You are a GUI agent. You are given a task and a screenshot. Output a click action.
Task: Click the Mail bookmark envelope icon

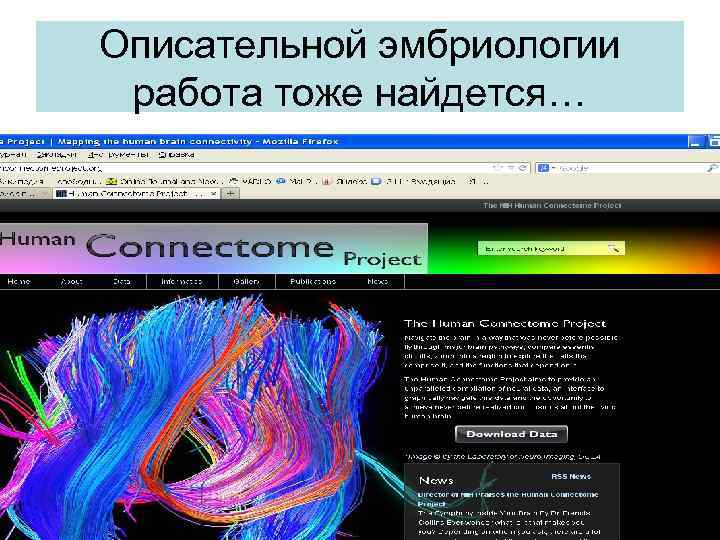(x=281, y=181)
